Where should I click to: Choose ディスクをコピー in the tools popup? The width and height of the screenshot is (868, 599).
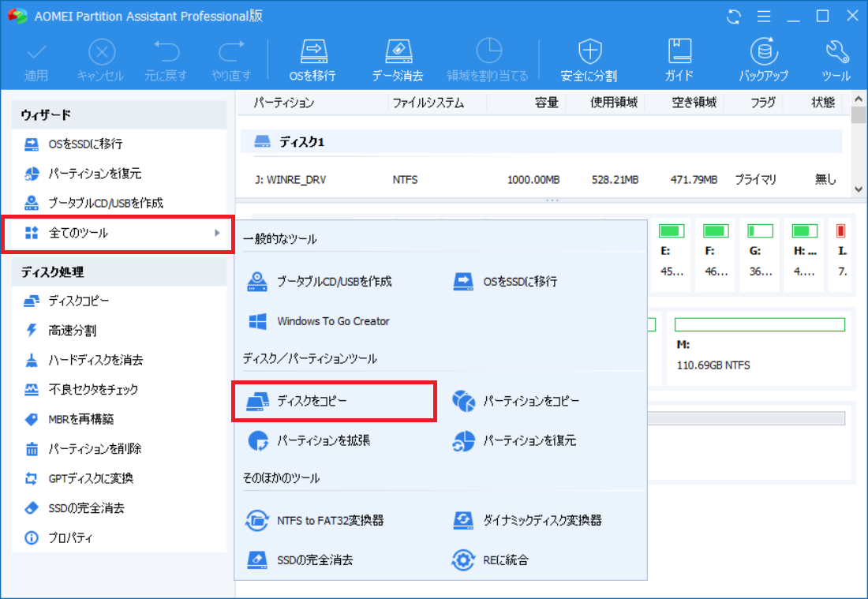335,402
